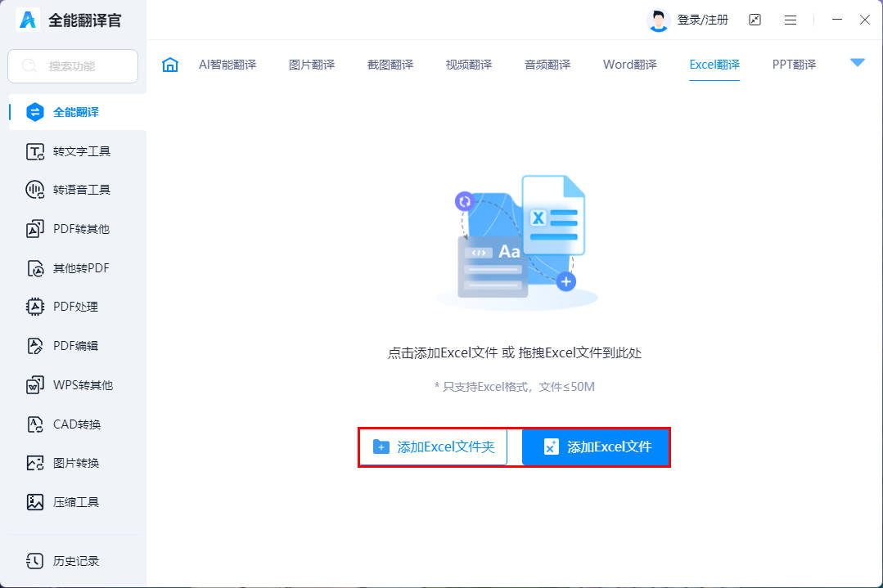This screenshot has width=883, height=588.
Task: Switch to PPT翻译 tab
Action: 794,65
